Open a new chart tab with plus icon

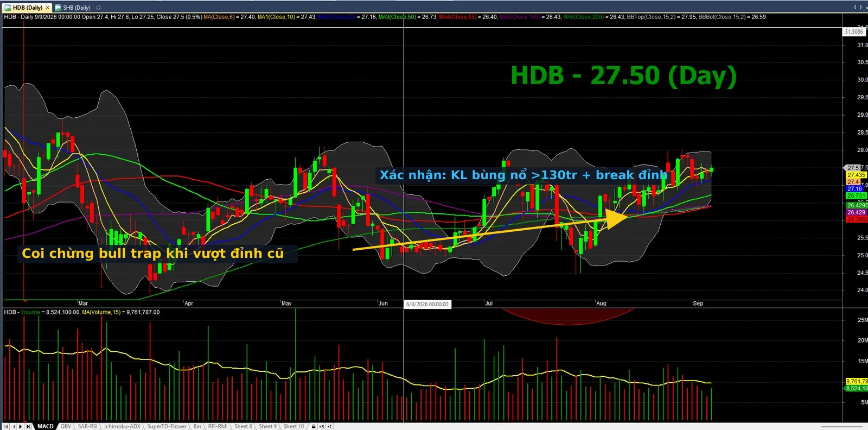click(x=98, y=8)
